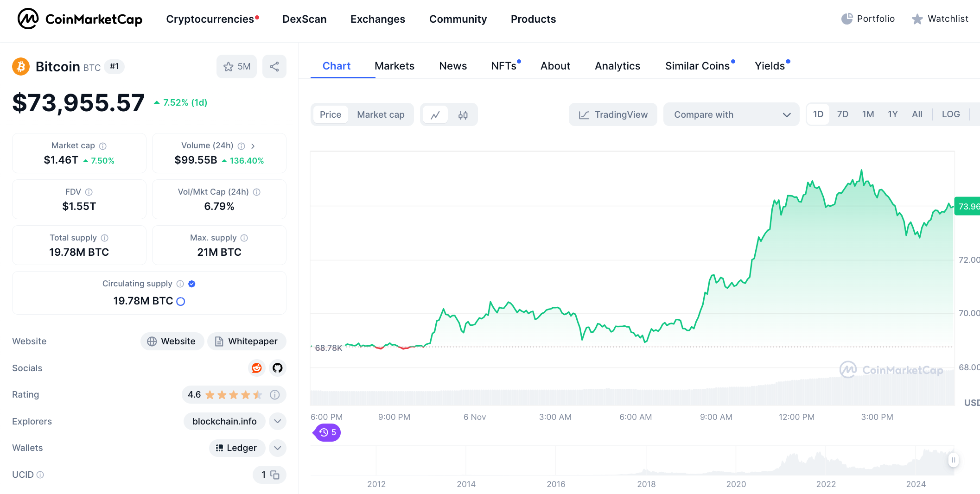Open the Watchlist star icon

coord(917,19)
